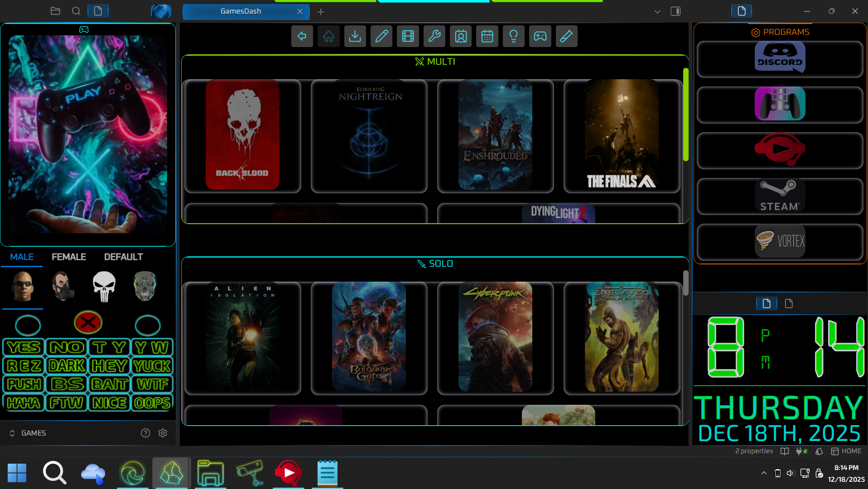Click the HAHA soundboard button
The height and width of the screenshot is (489, 868).
click(x=24, y=403)
